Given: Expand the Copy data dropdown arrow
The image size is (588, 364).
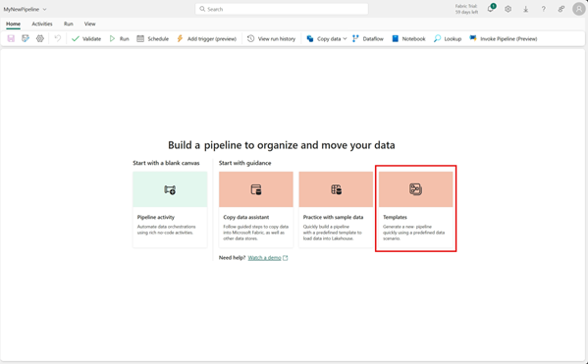Looking at the screenshot, I should (345, 38).
